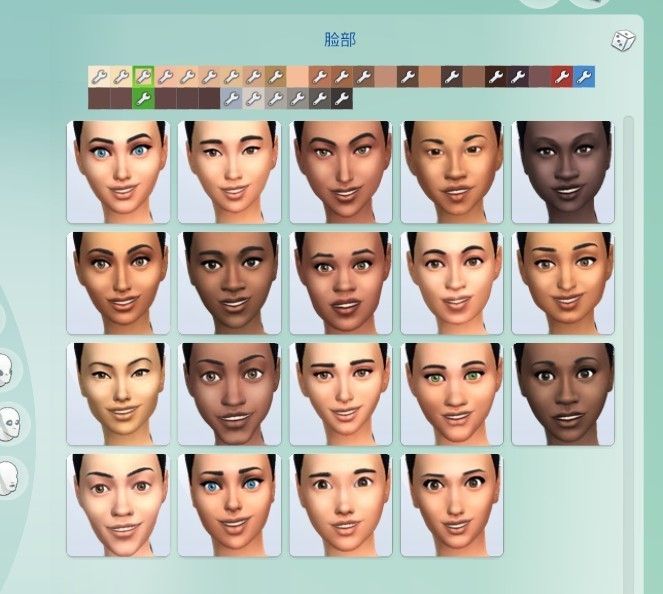Click the green-outlined selected swatch in top row
The image size is (663, 594).
(143, 77)
